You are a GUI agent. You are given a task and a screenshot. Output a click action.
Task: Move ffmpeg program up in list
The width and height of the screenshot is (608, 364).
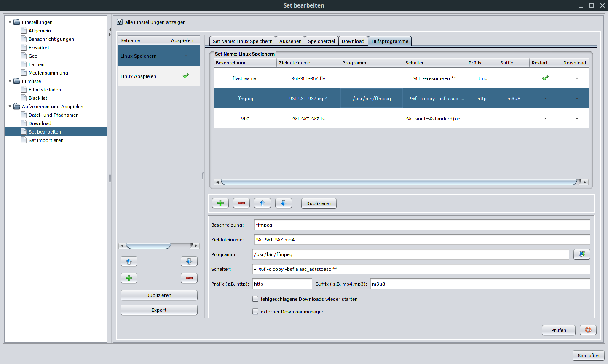pyautogui.click(x=262, y=203)
